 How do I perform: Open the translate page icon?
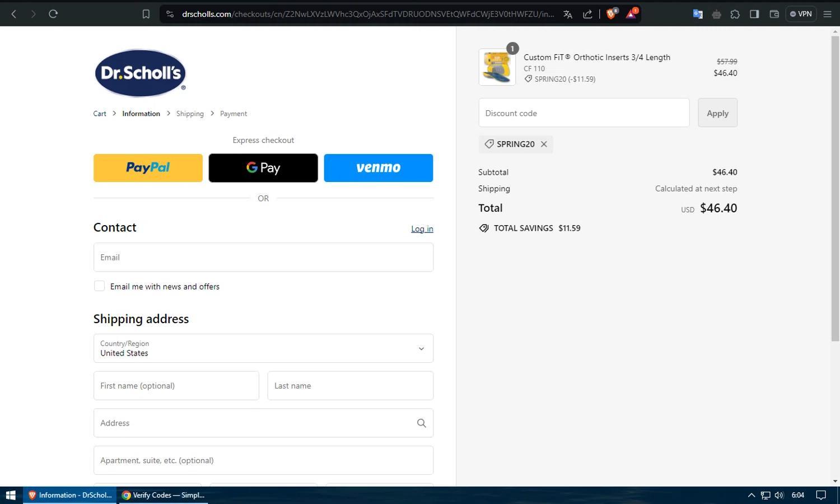click(x=567, y=14)
